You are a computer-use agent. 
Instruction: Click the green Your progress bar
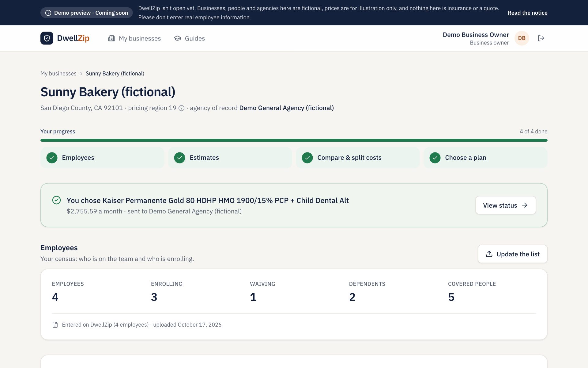click(294, 140)
